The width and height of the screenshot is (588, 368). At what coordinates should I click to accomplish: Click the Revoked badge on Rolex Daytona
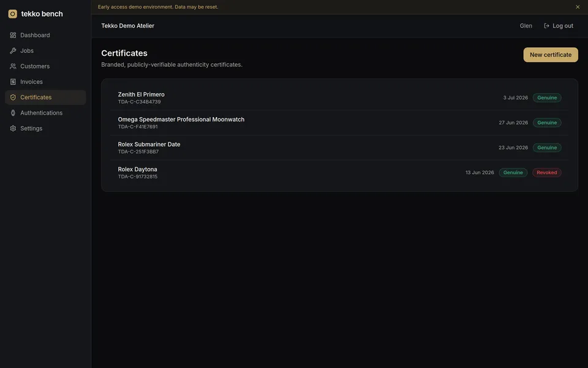547,172
